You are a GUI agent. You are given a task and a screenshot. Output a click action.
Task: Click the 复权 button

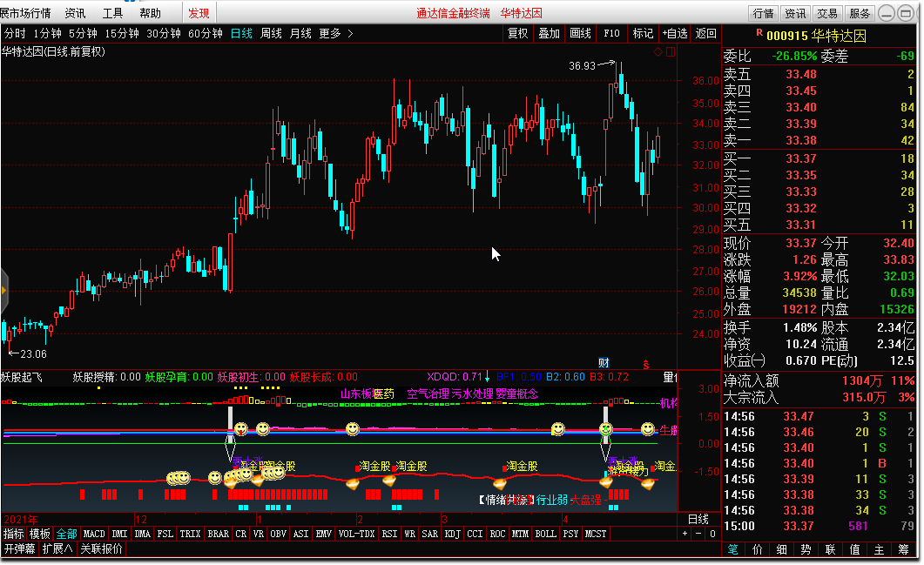pos(518,34)
